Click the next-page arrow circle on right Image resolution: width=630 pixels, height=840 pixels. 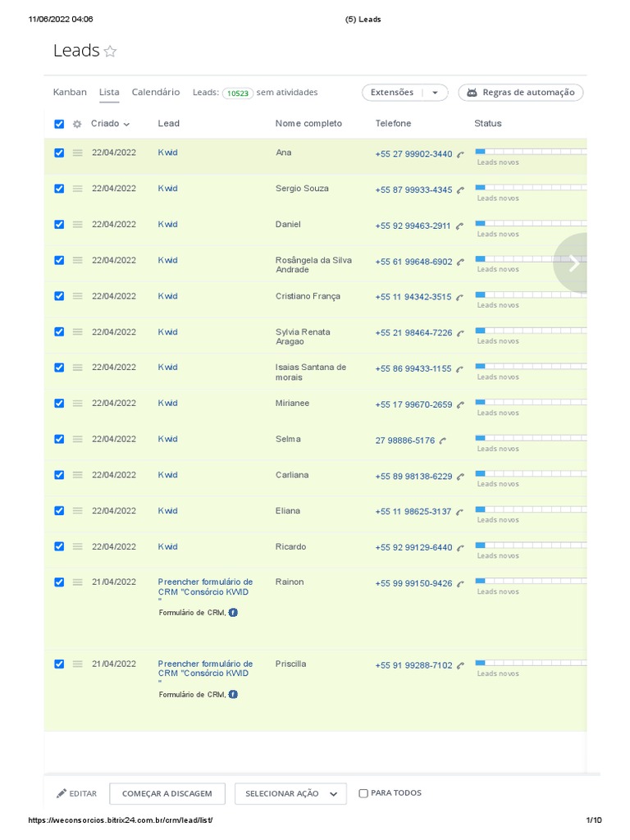[573, 263]
